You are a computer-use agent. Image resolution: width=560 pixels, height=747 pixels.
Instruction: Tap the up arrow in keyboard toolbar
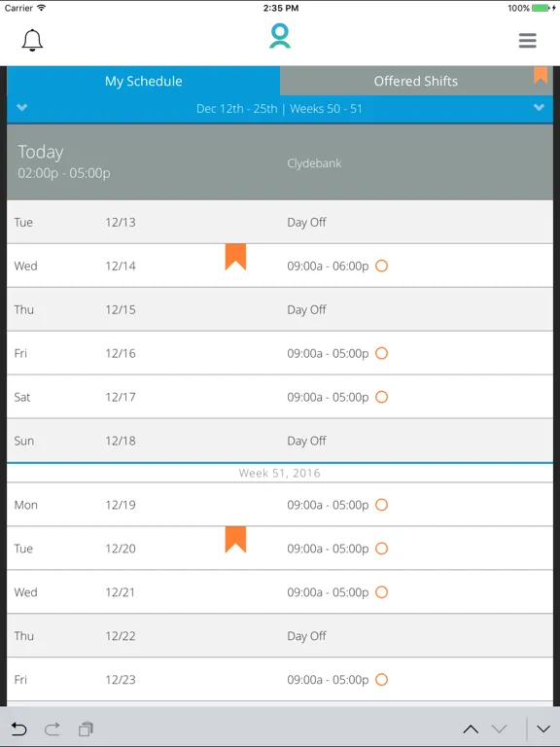point(471,729)
